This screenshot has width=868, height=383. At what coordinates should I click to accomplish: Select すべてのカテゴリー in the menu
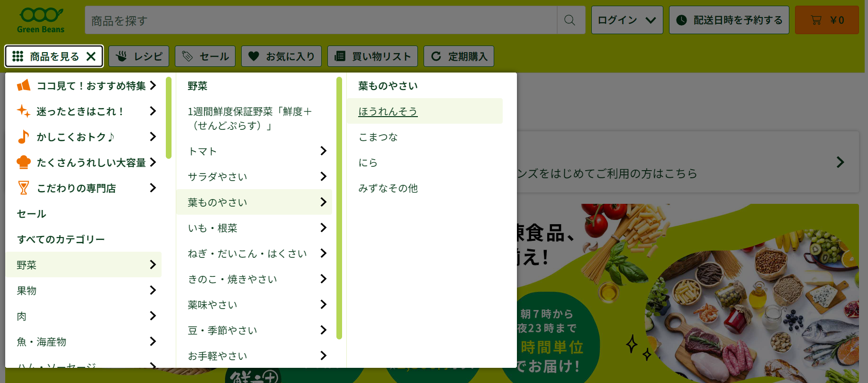[x=61, y=239]
